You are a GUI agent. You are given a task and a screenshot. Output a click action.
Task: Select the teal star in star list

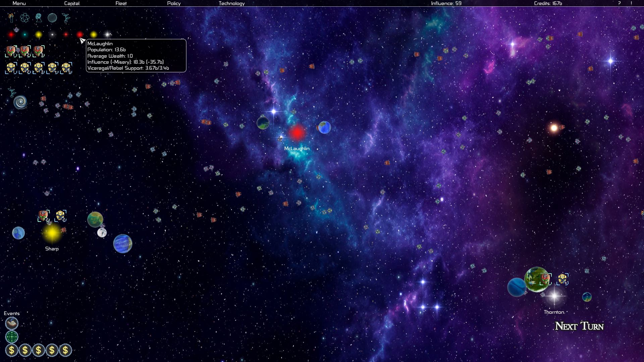click(x=25, y=35)
